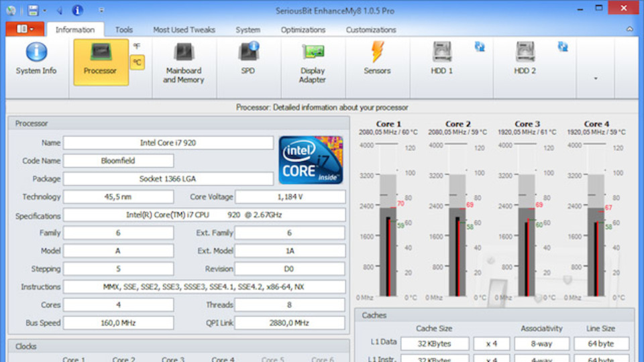Screen dimensions: 644x362
Task: Click the L1 Data line size 64 byte
Action: (601, 344)
